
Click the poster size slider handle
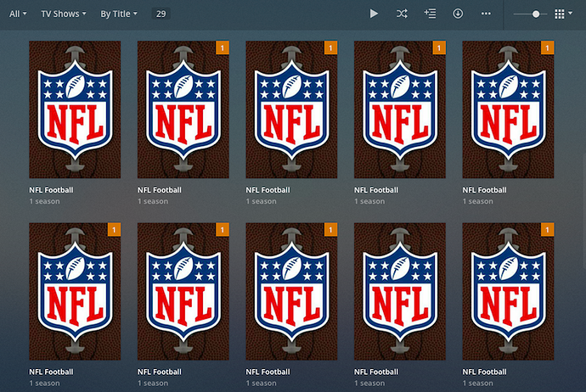click(x=536, y=14)
